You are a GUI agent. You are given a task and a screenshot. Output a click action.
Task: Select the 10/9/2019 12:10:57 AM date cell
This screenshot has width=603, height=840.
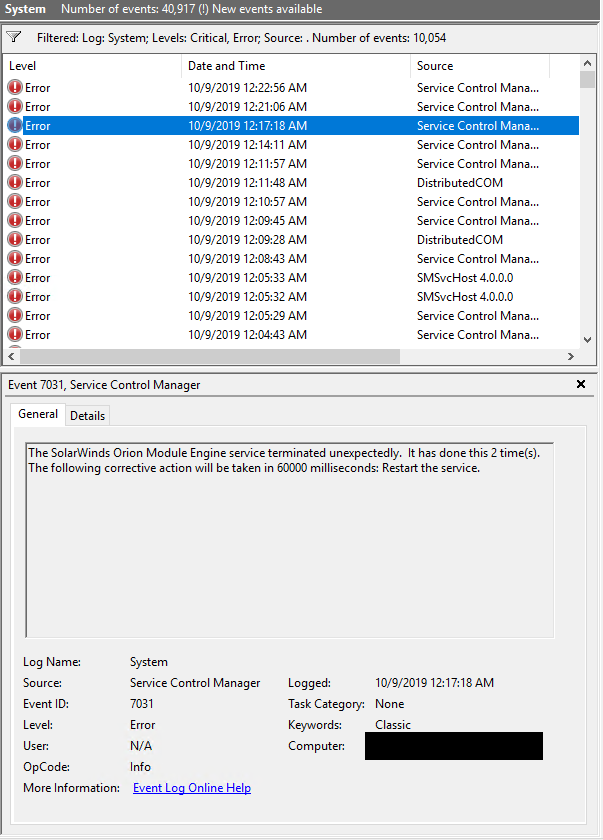[247, 201]
